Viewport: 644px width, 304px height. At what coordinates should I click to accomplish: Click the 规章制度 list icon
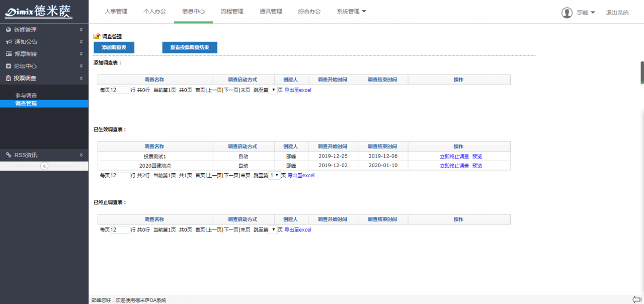(9, 54)
